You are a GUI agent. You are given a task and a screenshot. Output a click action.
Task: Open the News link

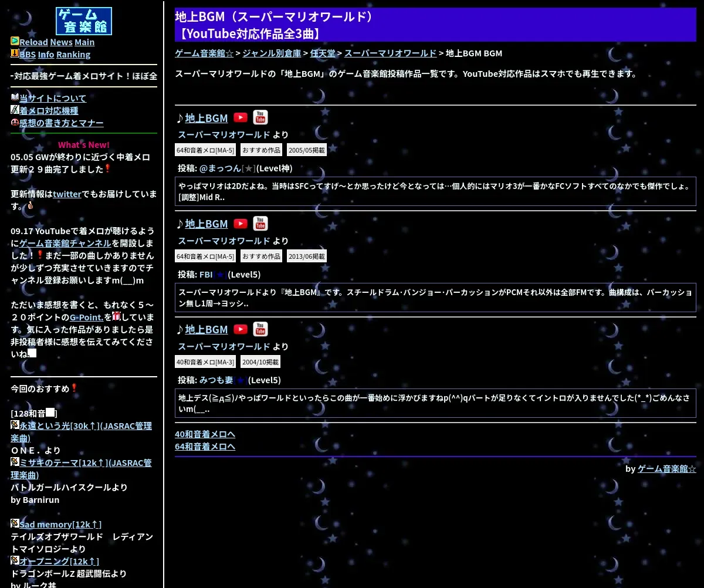61,42
